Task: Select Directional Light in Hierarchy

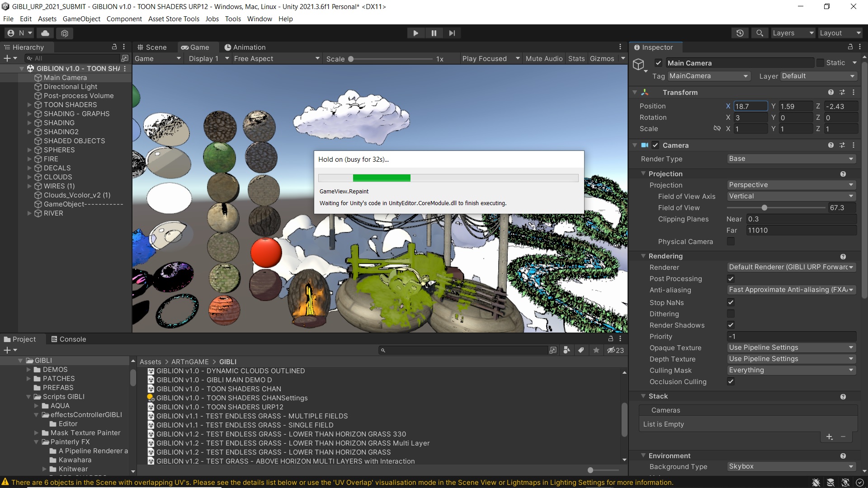Action: click(x=71, y=86)
